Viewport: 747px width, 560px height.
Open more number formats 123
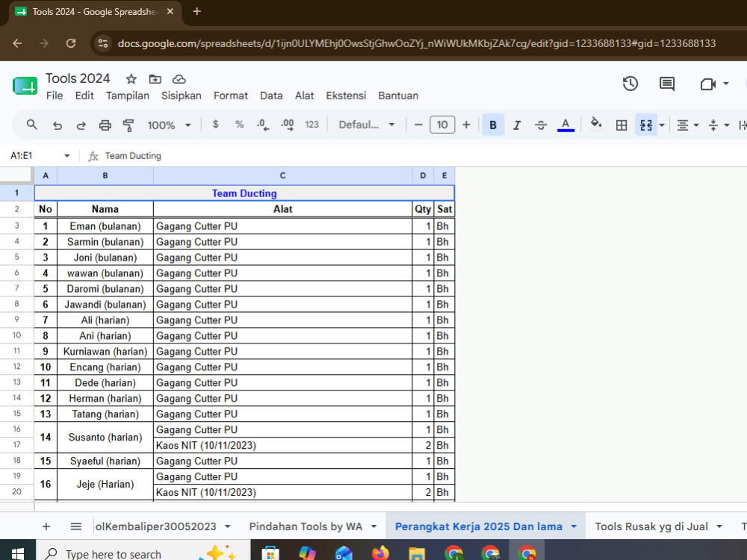311,125
